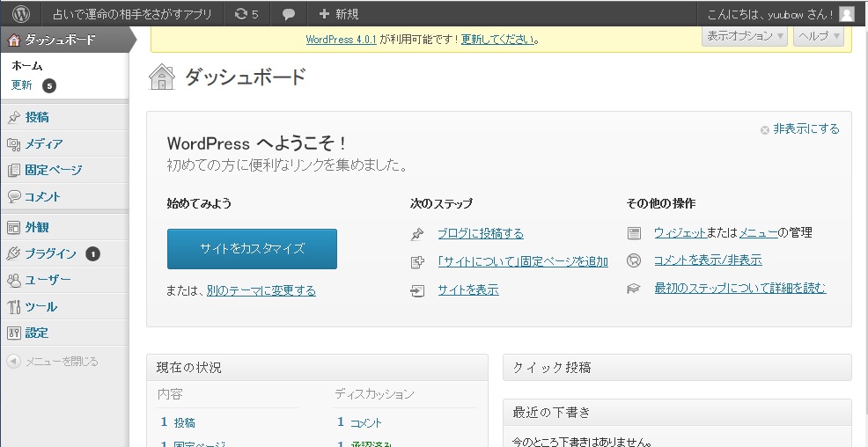Click the appearance icon beside 外観
Viewport: 868px width, 447px height.
click(x=14, y=227)
